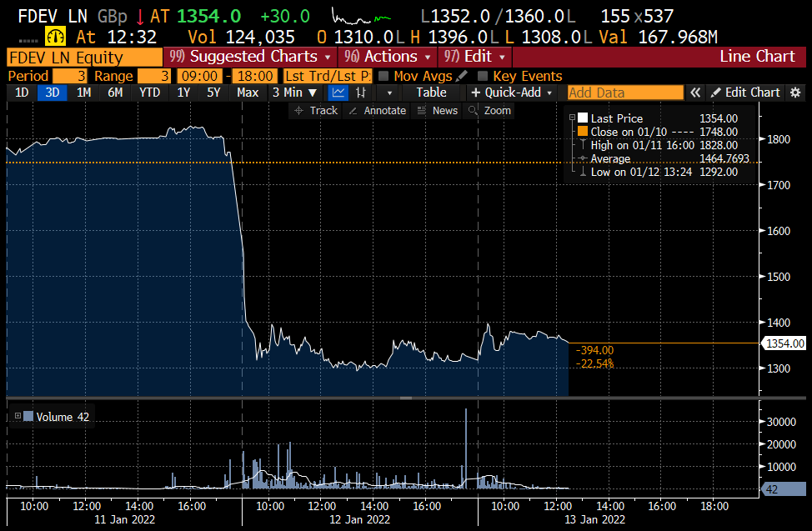Screen dimensions: 812x531
Task: Click the Add Data input field
Action: click(x=625, y=93)
